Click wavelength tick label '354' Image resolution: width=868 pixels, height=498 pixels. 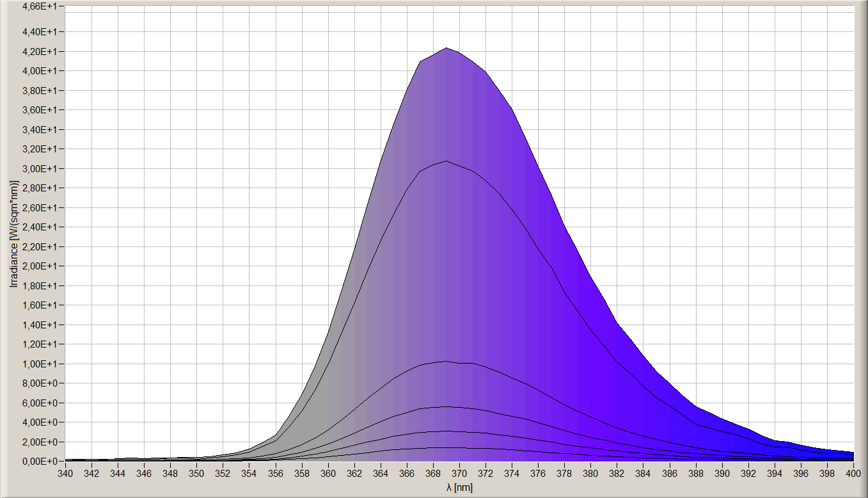(x=249, y=474)
